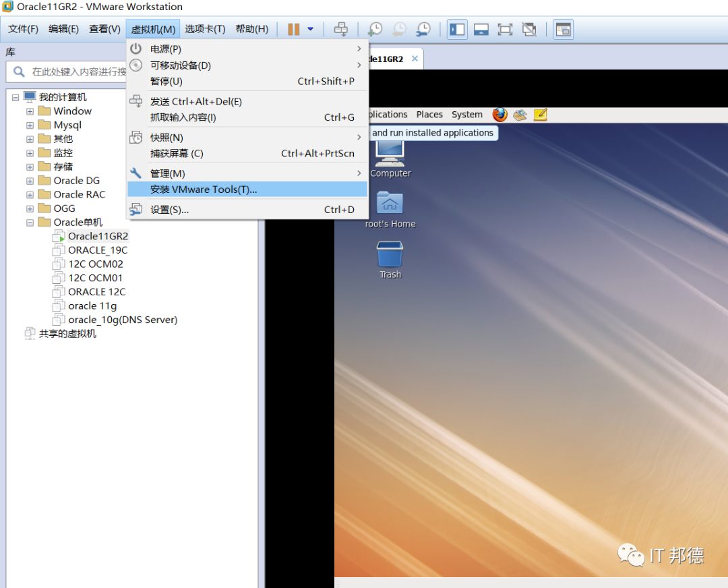Close the 虚拟机(M) menu

pos(153,29)
